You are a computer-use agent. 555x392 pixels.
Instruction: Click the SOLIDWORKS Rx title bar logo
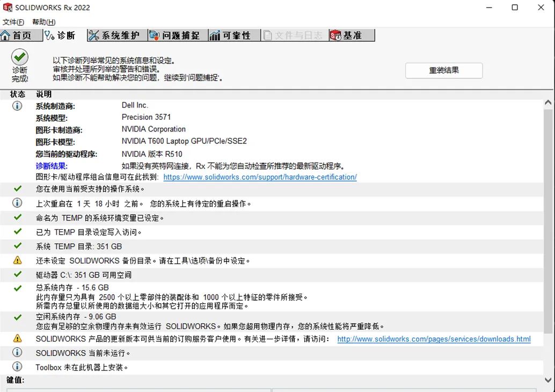pos(8,8)
